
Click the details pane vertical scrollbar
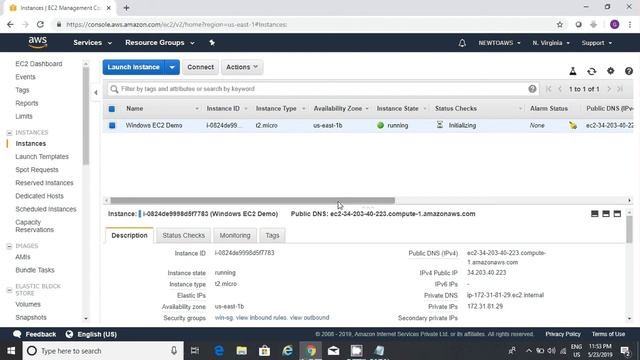tap(629, 229)
